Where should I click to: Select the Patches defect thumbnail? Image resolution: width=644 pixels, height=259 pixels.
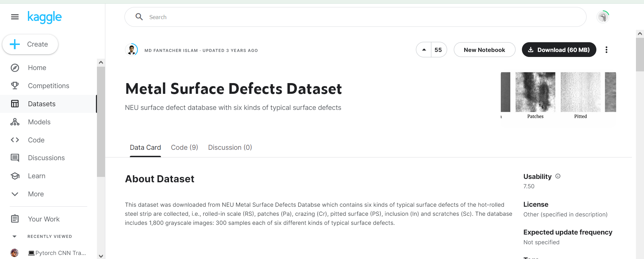535,92
